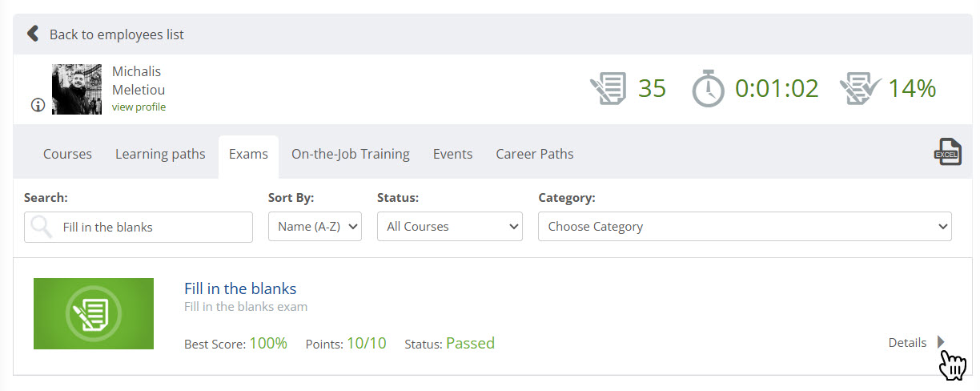Click the magnifier icon in the search box

pyautogui.click(x=42, y=228)
